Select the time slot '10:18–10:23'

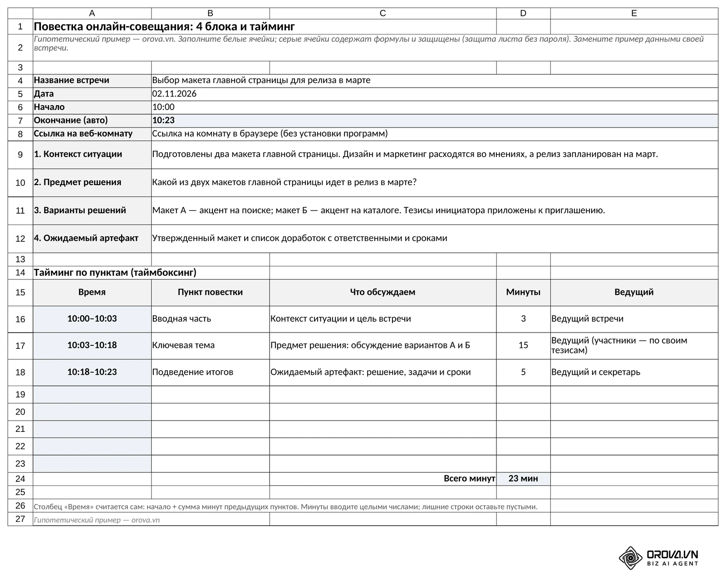coord(92,372)
